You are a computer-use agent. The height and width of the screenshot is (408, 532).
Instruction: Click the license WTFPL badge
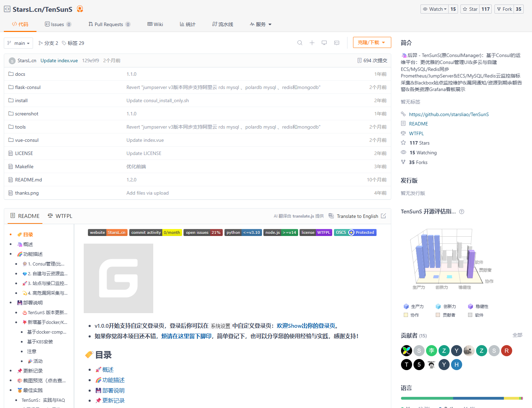coord(316,232)
